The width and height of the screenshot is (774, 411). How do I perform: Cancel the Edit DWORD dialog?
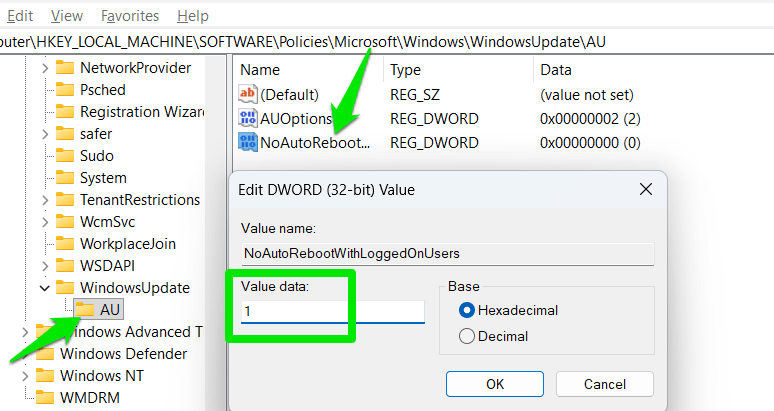pyautogui.click(x=605, y=384)
